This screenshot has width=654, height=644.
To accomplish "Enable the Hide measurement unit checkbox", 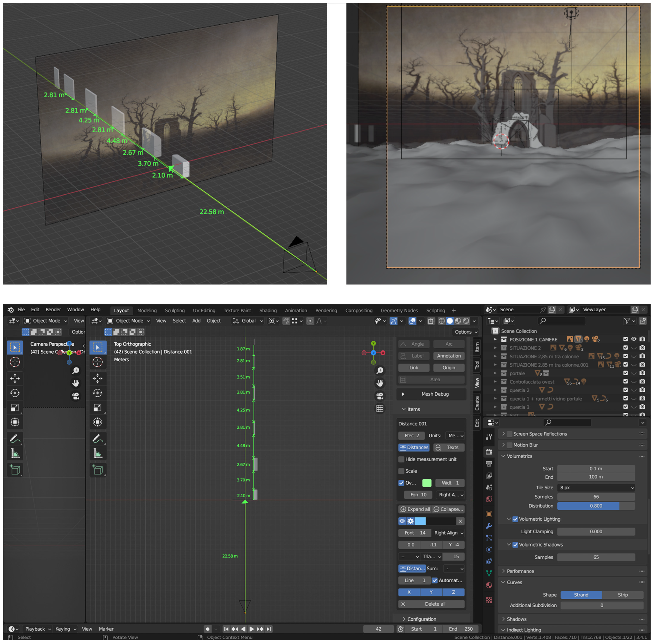I will pyautogui.click(x=401, y=459).
